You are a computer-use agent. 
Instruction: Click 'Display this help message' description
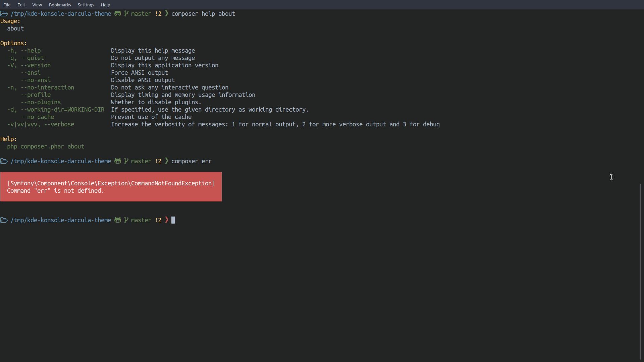click(x=153, y=51)
